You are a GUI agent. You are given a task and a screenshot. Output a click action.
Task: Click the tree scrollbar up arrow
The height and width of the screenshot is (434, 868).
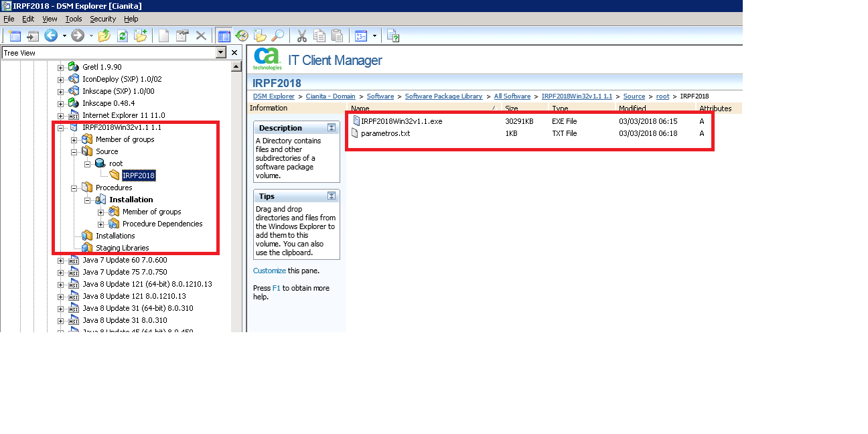pyautogui.click(x=236, y=66)
